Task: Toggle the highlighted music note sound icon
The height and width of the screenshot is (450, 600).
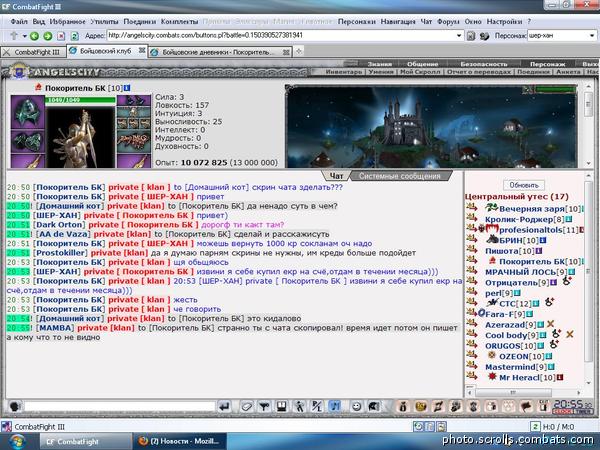Action: [335, 406]
